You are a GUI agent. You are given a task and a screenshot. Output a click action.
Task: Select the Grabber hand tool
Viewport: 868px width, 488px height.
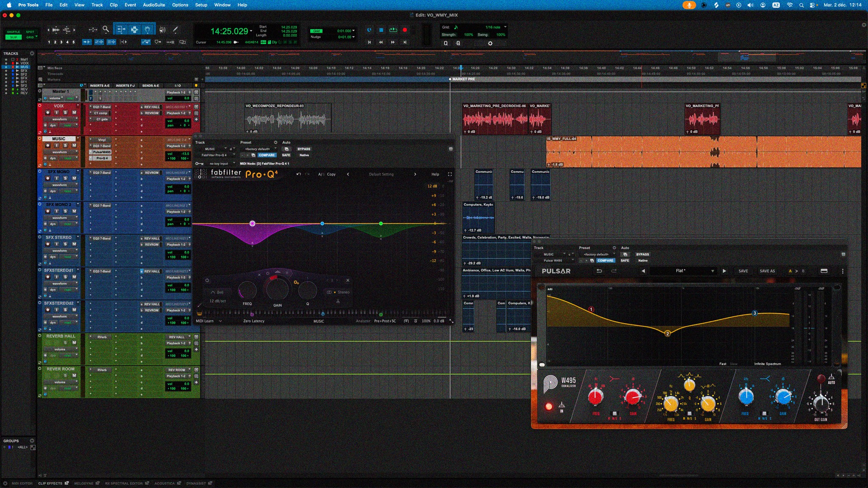tap(147, 30)
